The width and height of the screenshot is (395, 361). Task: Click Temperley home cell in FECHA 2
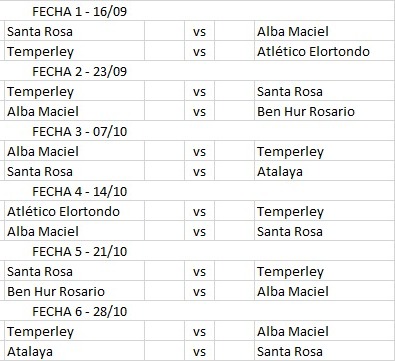coord(75,91)
